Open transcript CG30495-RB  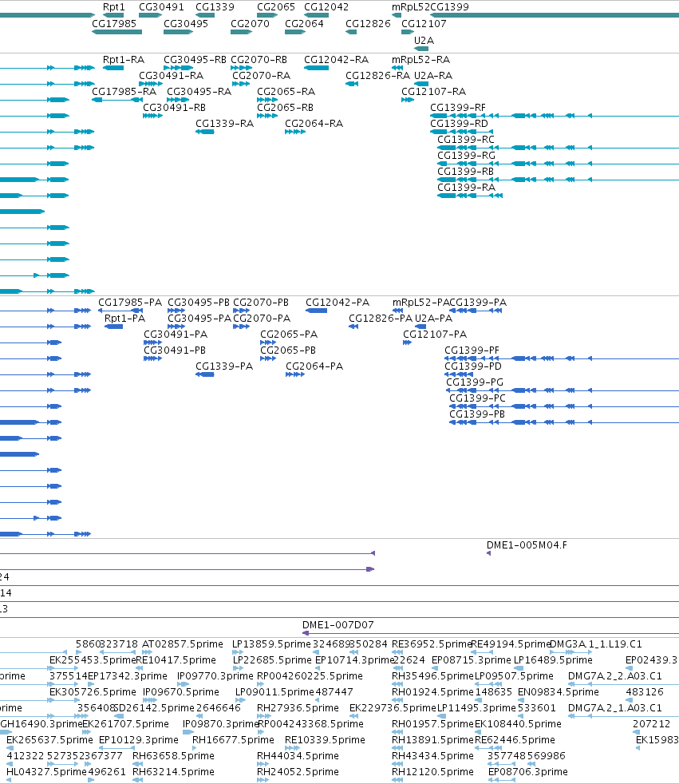coord(179,68)
